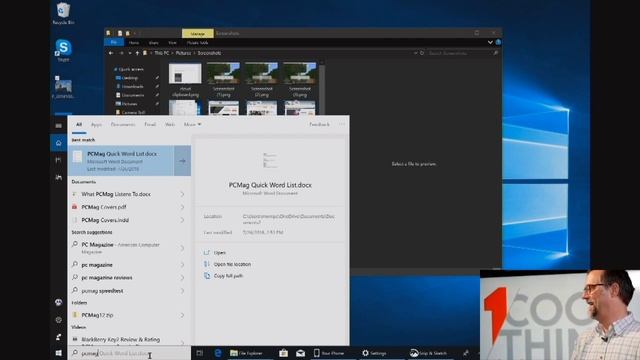Click the Manage contextual tab
This screenshot has height=360, width=640.
click(x=198, y=33)
